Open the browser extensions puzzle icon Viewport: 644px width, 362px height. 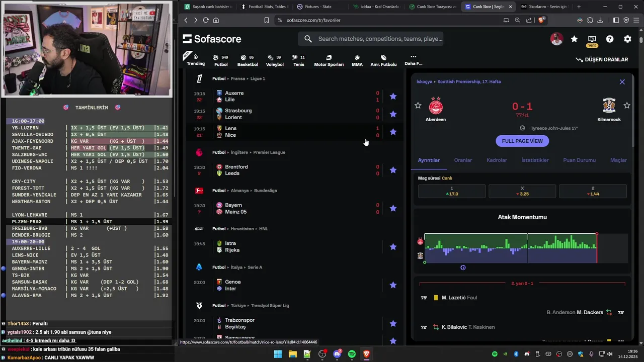[x=590, y=20]
